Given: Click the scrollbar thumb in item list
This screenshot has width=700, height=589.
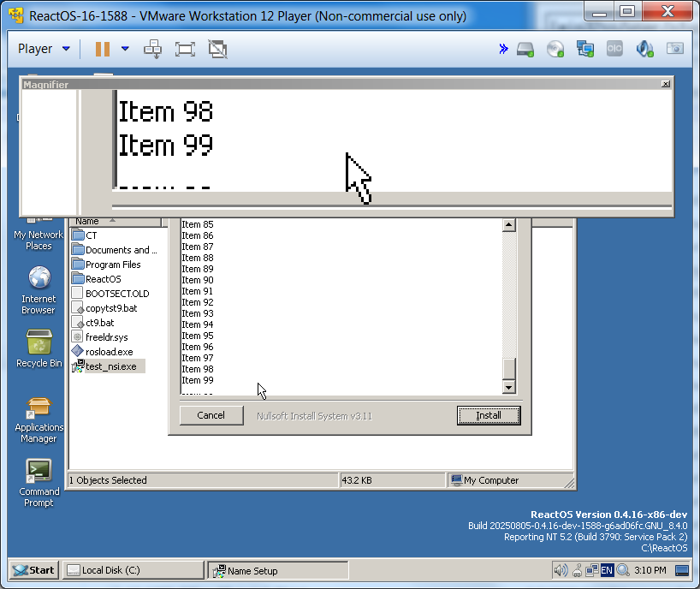Looking at the screenshot, I should (508, 369).
